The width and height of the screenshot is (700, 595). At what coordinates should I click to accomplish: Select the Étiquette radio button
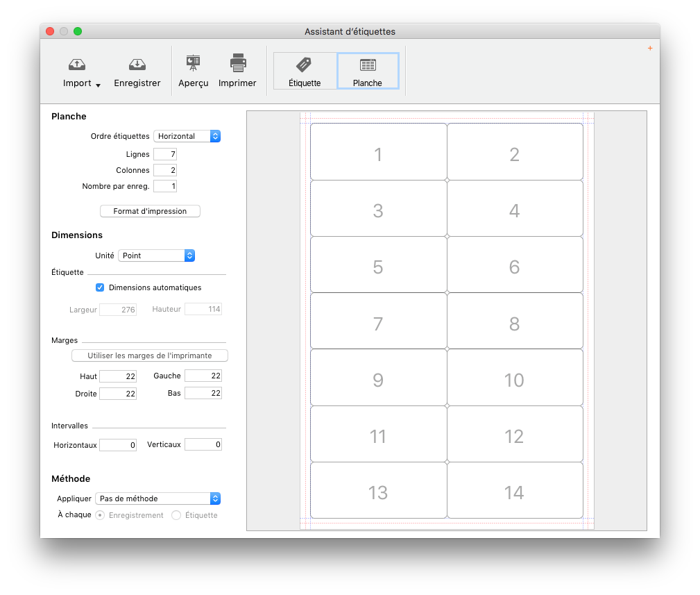click(x=176, y=515)
